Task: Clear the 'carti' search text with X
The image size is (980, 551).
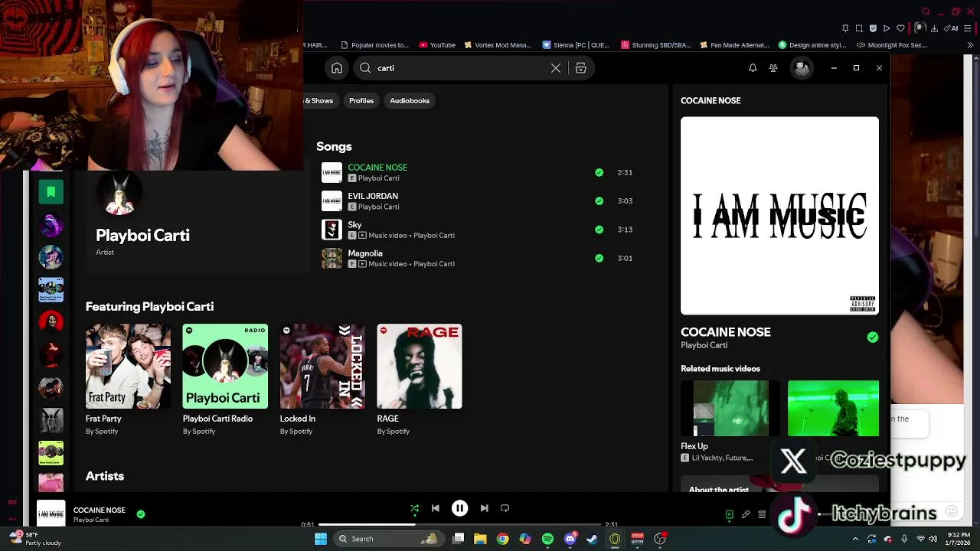Action: pyautogui.click(x=556, y=68)
